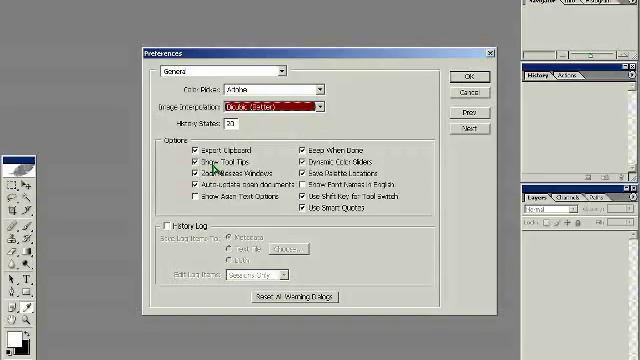Click the lock all padlock icon

pos(578,223)
